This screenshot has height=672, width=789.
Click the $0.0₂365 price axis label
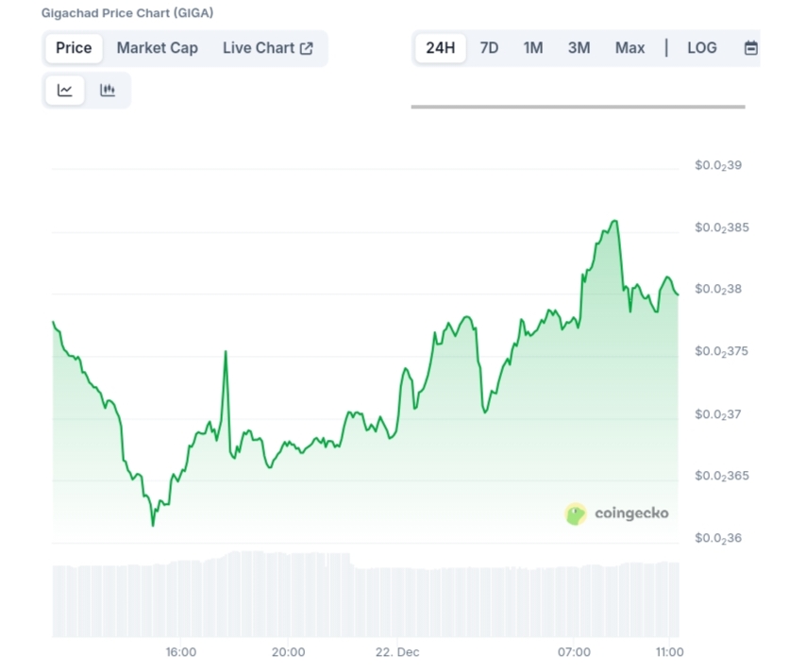coord(722,477)
